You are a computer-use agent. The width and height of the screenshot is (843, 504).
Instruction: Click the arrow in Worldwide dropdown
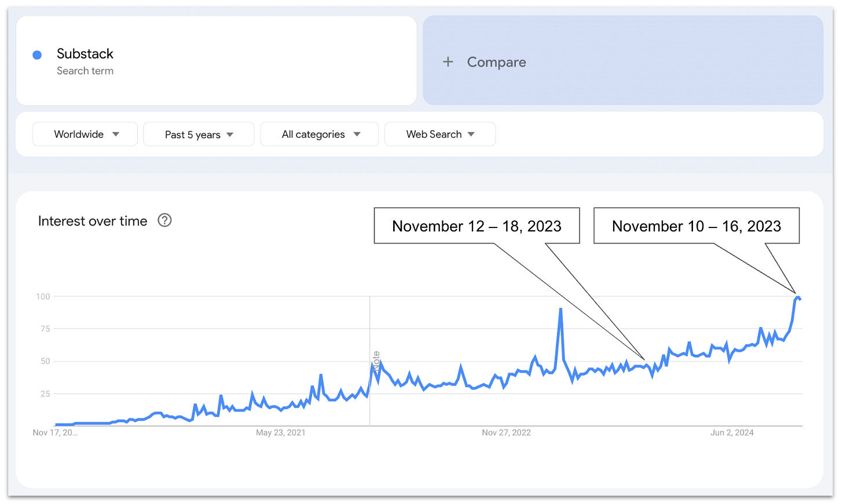(x=116, y=134)
